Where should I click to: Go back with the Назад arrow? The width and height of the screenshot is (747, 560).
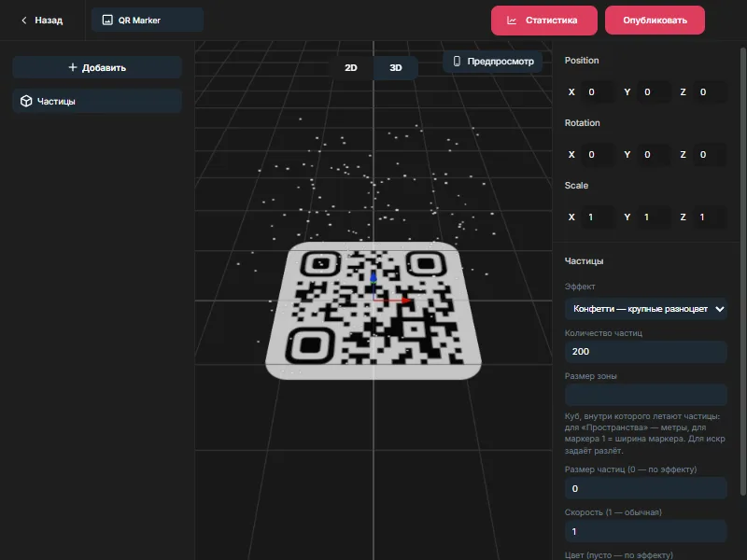pos(24,21)
